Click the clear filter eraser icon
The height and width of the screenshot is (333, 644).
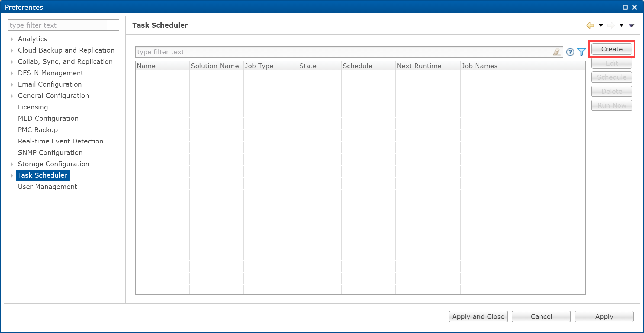[556, 52]
